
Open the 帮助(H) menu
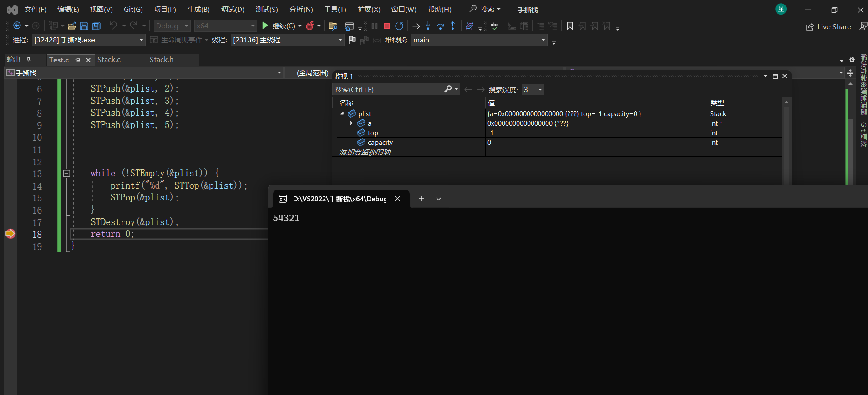[x=440, y=10]
